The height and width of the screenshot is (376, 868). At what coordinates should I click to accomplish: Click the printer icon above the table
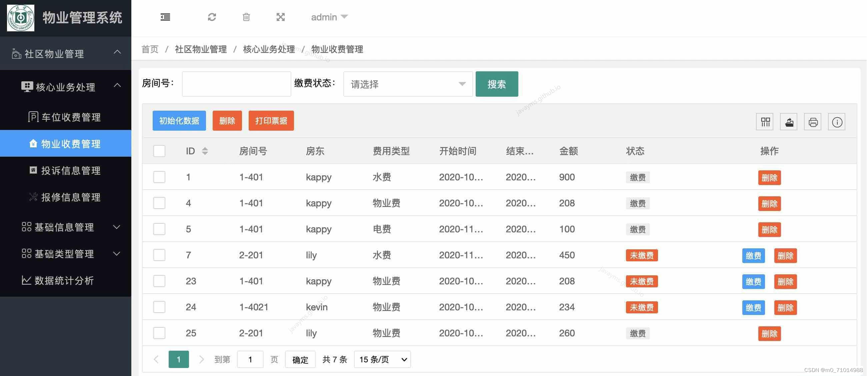click(813, 122)
